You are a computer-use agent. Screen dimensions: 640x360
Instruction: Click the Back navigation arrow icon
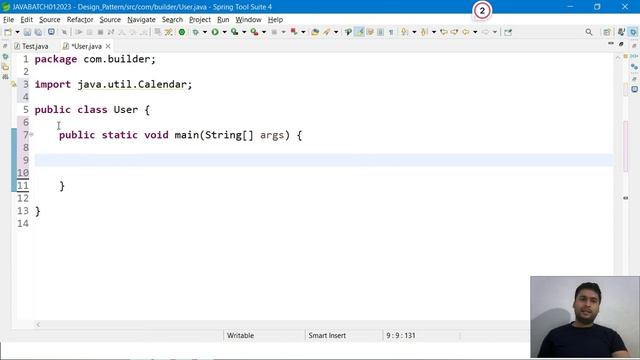point(466,32)
